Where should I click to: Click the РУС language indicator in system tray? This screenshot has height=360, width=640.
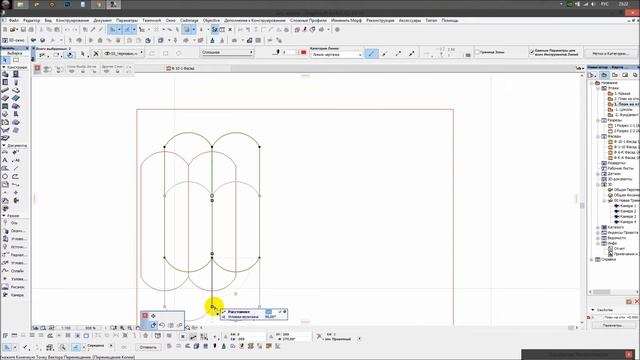tap(604, 4)
